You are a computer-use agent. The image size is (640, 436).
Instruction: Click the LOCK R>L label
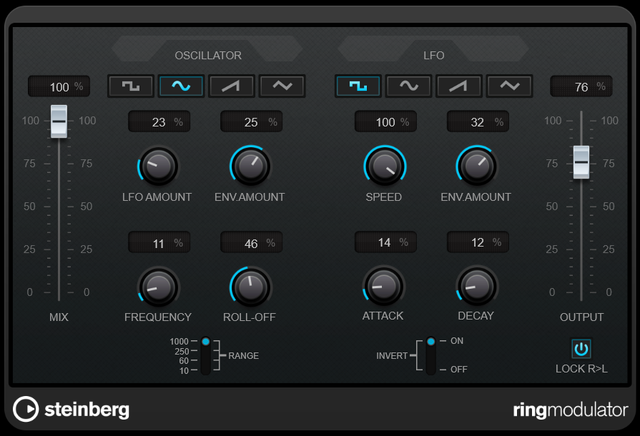point(581,369)
